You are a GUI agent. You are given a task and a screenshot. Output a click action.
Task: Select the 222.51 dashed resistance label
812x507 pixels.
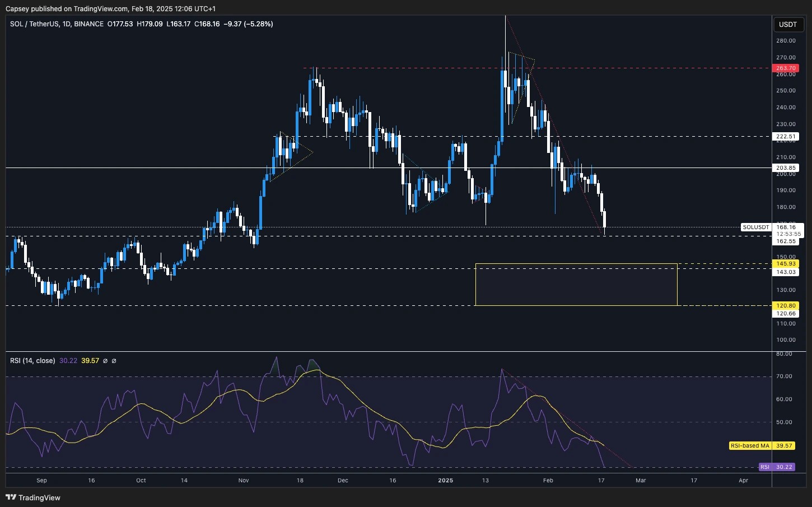[x=786, y=136]
